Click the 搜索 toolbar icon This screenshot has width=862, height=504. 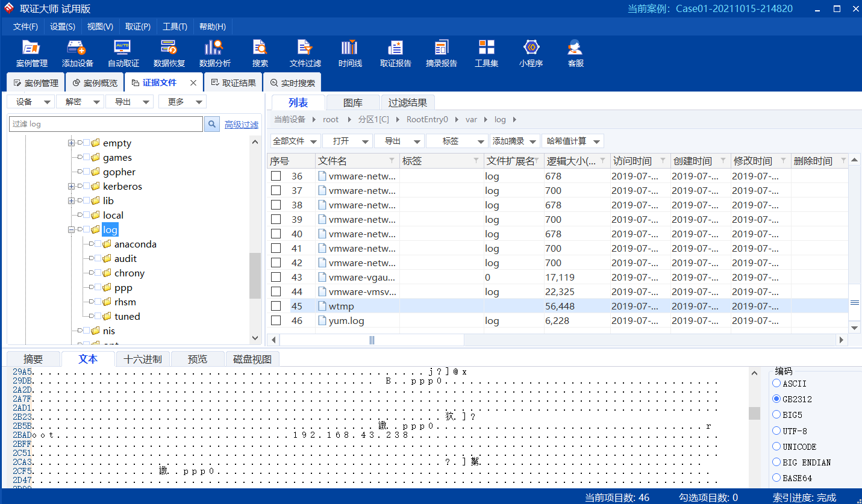260,54
